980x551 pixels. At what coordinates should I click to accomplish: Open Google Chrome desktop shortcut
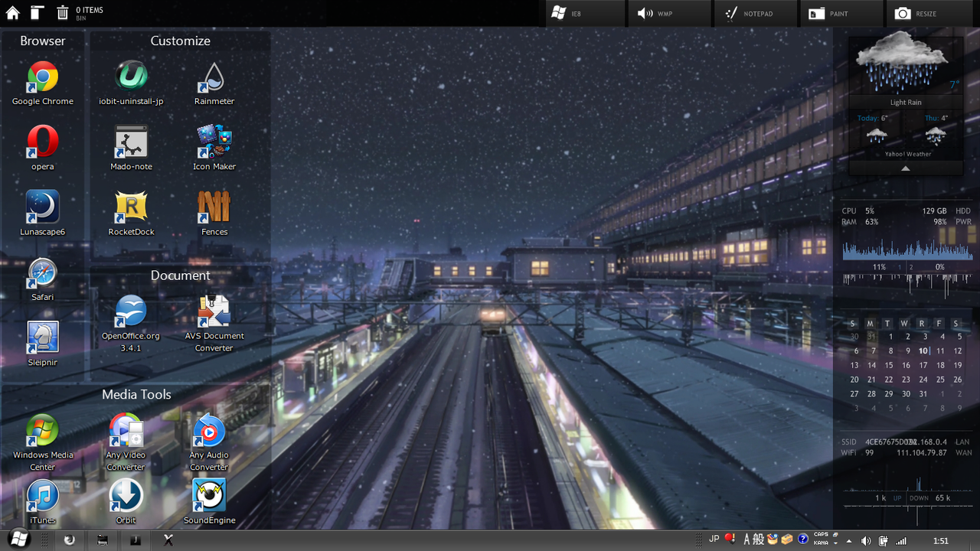point(43,83)
